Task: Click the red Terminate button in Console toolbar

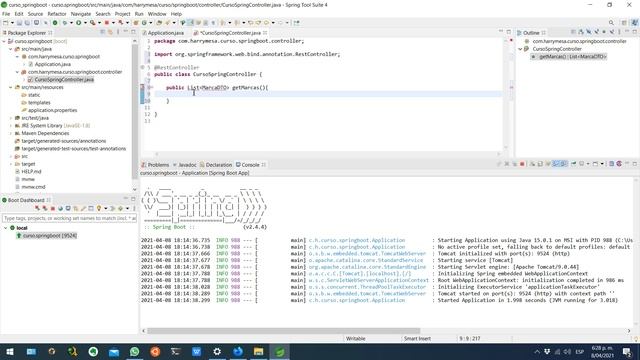Action: pyautogui.click(x=522, y=164)
